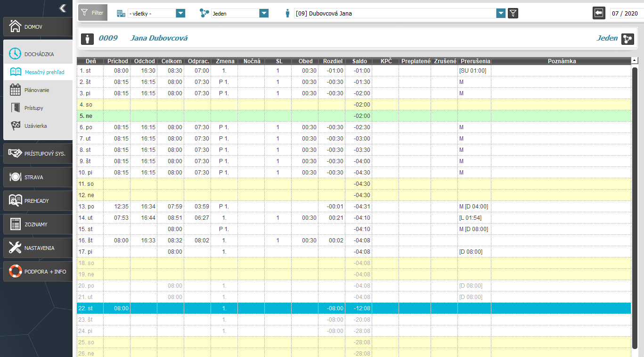Click the 'M [D 04:00]' interruption cell
644x357 pixels.
click(x=473, y=207)
